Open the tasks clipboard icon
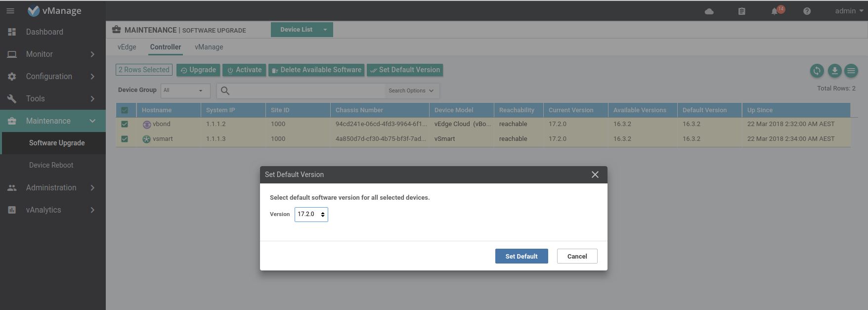 pos(741,11)
